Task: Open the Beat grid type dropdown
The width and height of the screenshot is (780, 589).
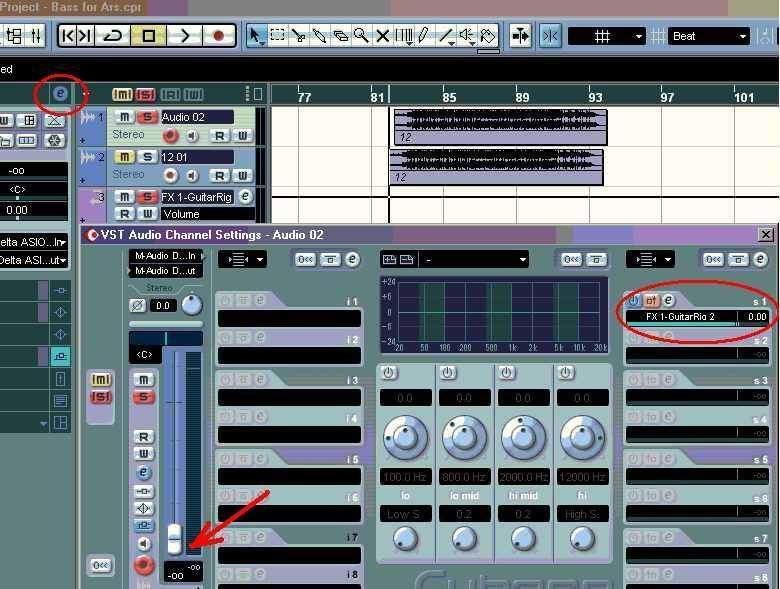Action: pyautogui.click(x=708, y=36)
